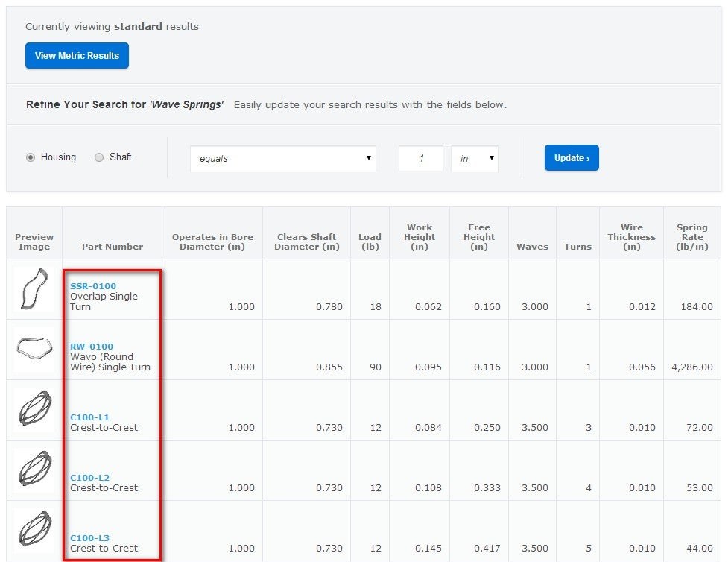Viewport: 728px width, 562px height.
Task: Click View Metric Results button
Action: coord(77,56)
